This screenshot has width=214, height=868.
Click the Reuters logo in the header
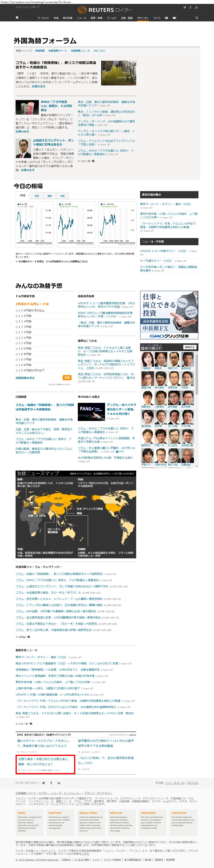[x=105, y=10]
